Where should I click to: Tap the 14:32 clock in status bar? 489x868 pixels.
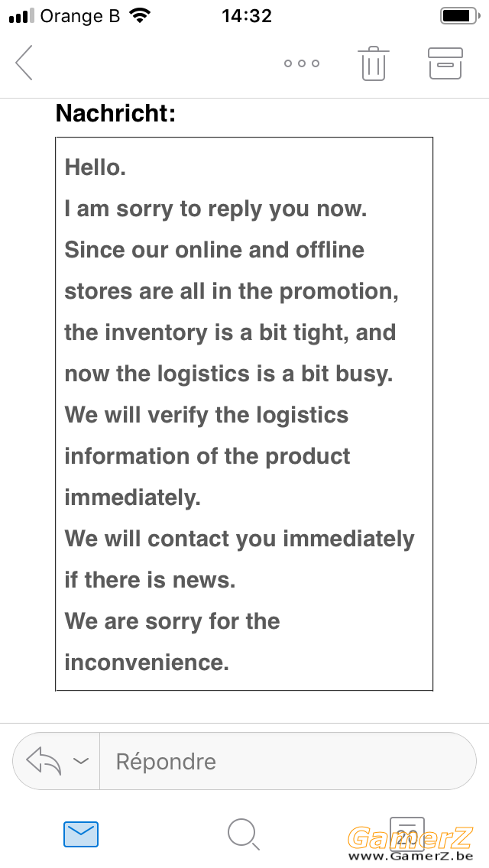(x=247, y=16)
